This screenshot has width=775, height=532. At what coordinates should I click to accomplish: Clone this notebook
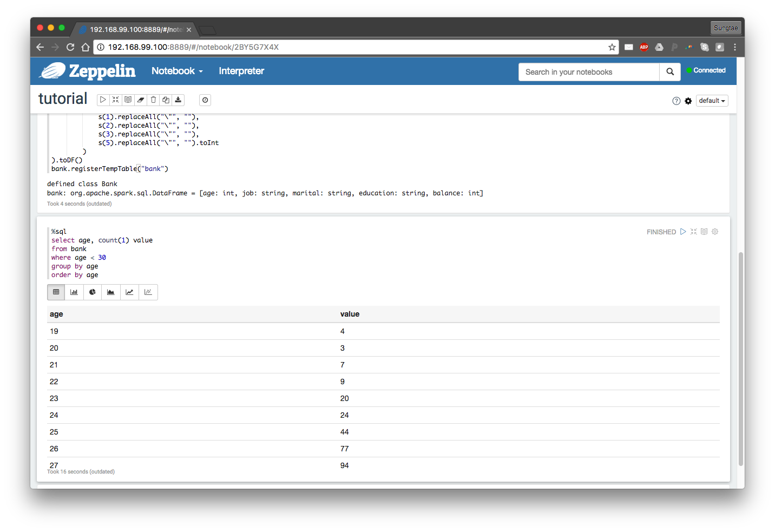tap(166, 100)
